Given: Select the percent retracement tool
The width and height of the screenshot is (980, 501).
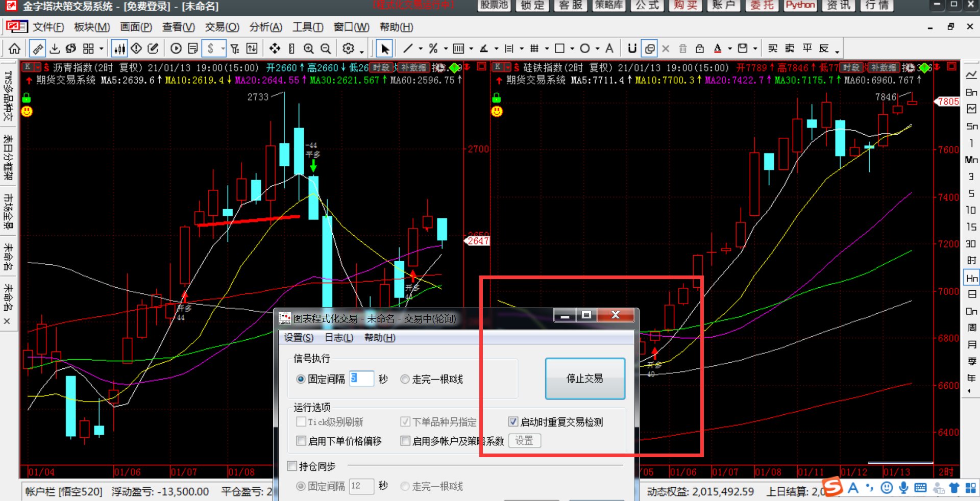Looking at the screenshot, I should pyautogui.click(x=433, y=48).
